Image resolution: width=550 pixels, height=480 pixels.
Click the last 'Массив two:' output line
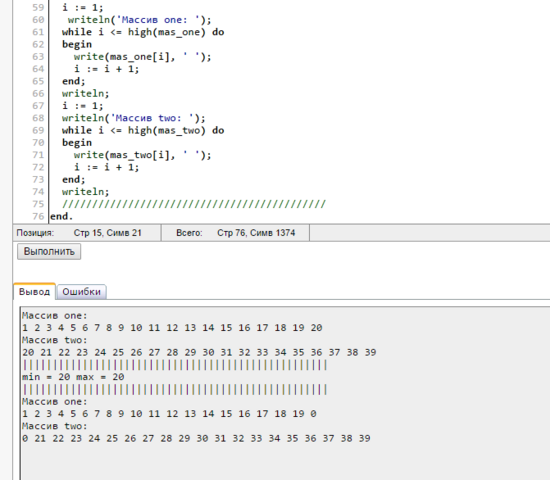(55, 426)
